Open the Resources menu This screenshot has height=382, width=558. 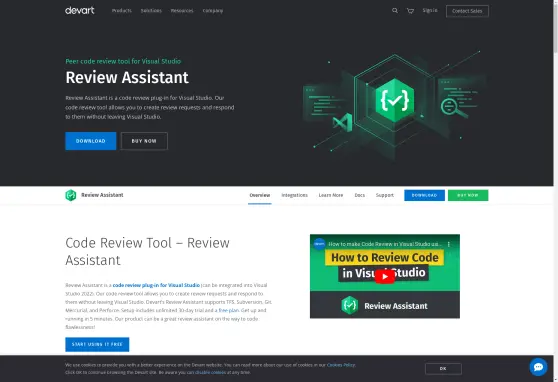[182, 11]
